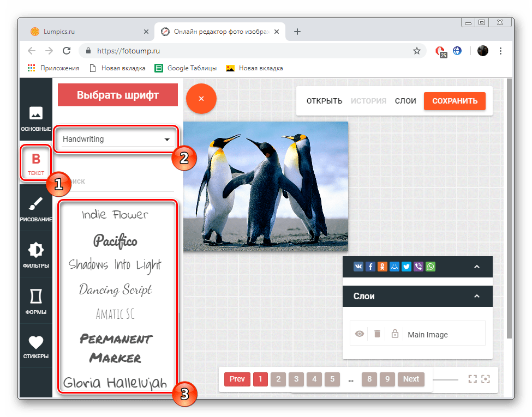The image size is (532, 417).
Task: Toggle lock on Main Image layer
Action: click(394, 334)
